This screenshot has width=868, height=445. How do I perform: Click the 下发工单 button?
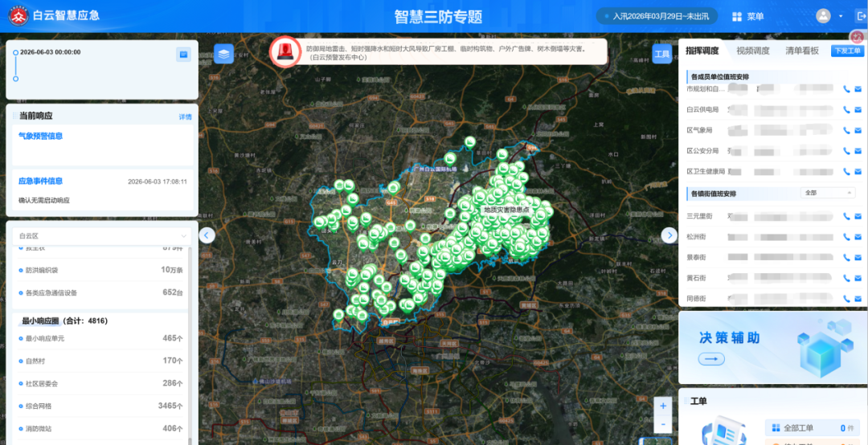pyautogui.click(x=847, y=51)
